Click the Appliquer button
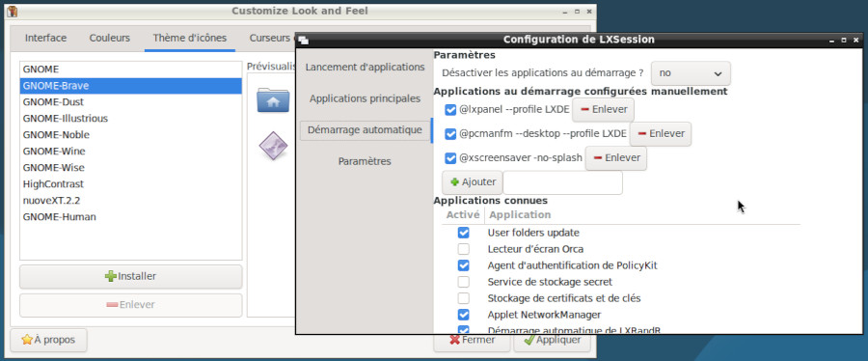 552,340
